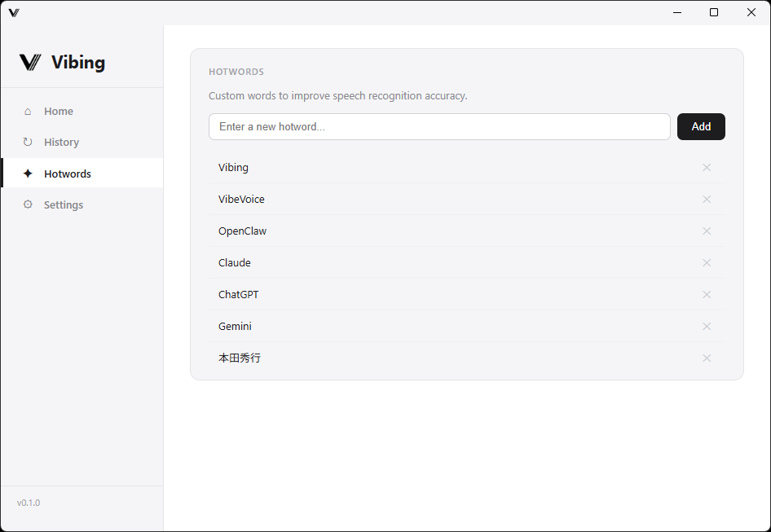Image resolution: width=771 pixels, height=532 pixels.
Task: Delete the "Claude" hotword
Action: [707, 262]
